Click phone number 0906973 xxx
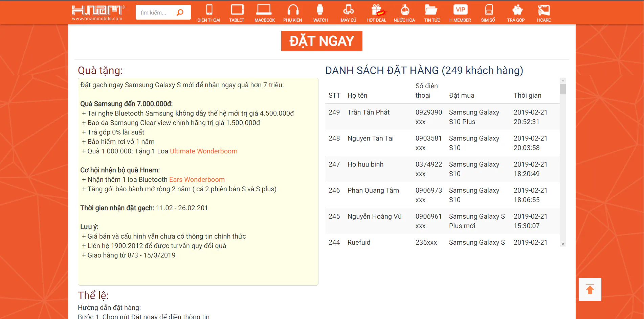Image resolution: width=644 pixels, height=319 pixels. [x=429, y=195]
